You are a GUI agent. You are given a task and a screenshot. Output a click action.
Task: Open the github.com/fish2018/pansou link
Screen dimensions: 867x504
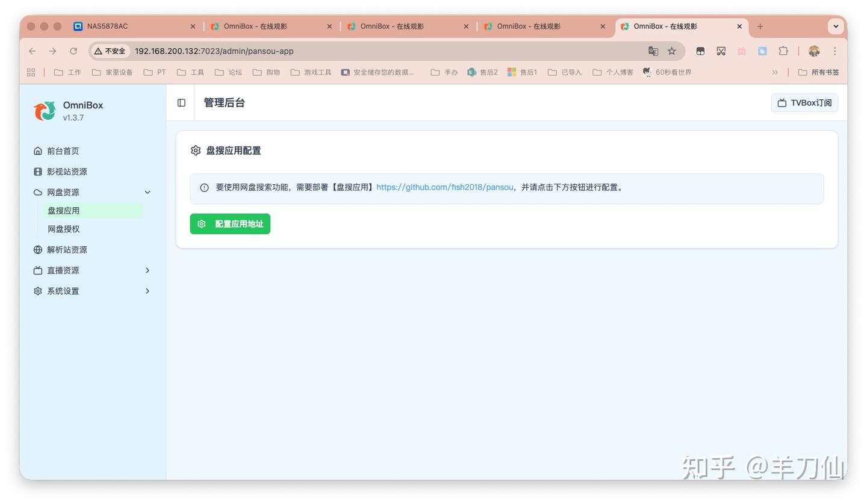click(444, 187)
